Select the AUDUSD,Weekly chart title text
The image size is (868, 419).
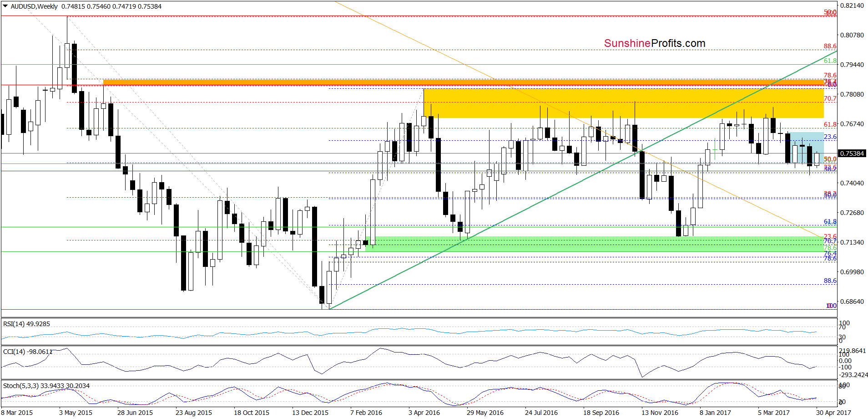click(x=34, y=6)
